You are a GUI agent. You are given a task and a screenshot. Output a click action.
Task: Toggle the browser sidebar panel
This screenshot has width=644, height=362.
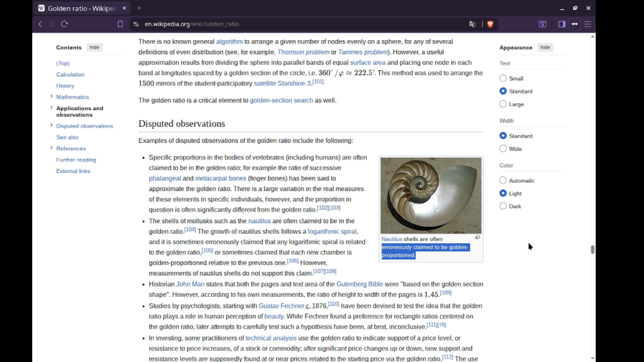pyautogui.click(x=562, y=25)
